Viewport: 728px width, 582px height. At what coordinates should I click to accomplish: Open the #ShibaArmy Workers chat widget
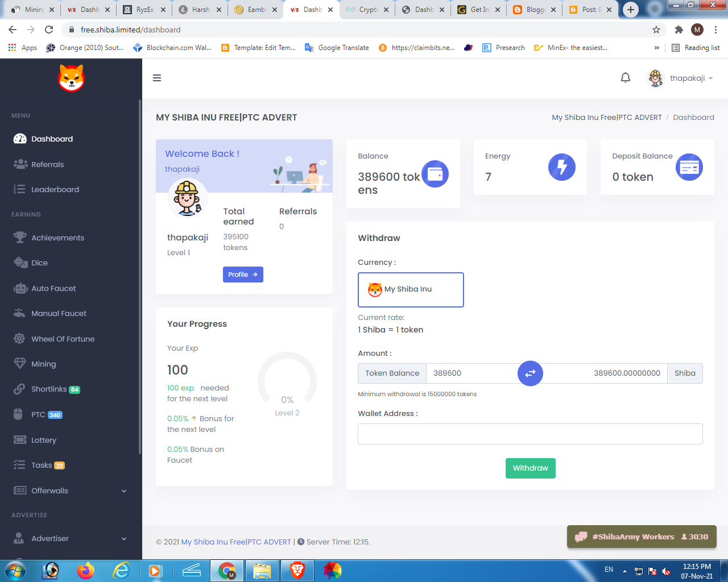(642, 537)
